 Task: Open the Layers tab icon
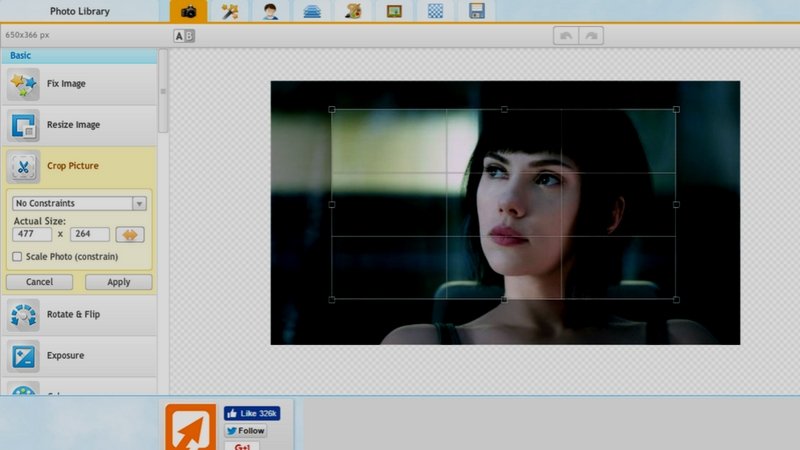click(x=312, y=11)
